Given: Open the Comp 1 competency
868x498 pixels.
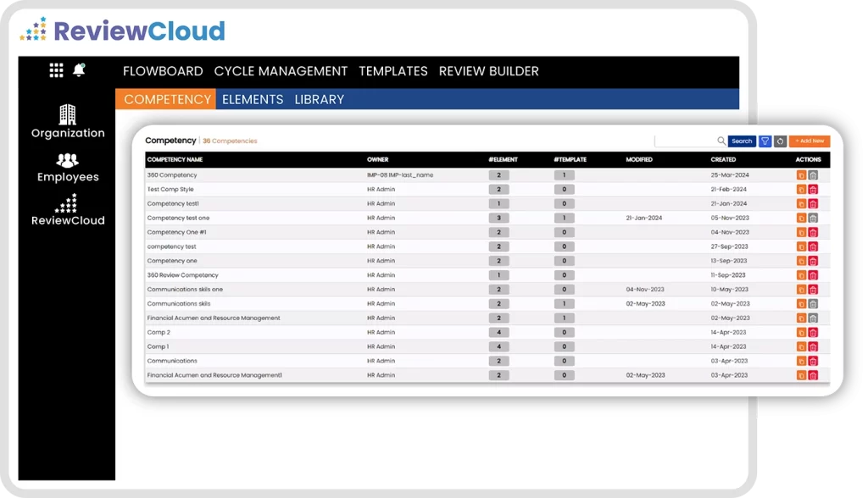Looking at the screenshot, I should click(x=158, y=347).
